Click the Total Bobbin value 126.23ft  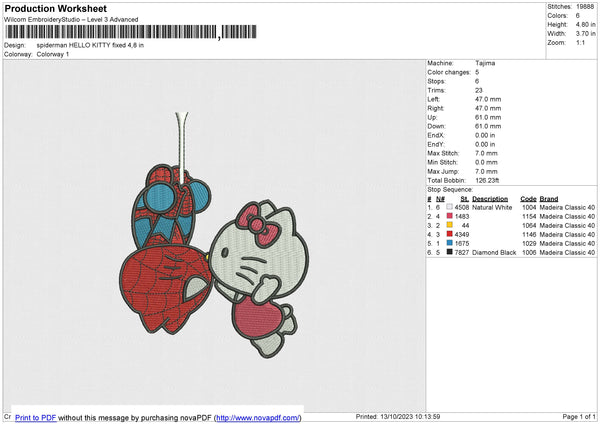[x=487, y=180]
